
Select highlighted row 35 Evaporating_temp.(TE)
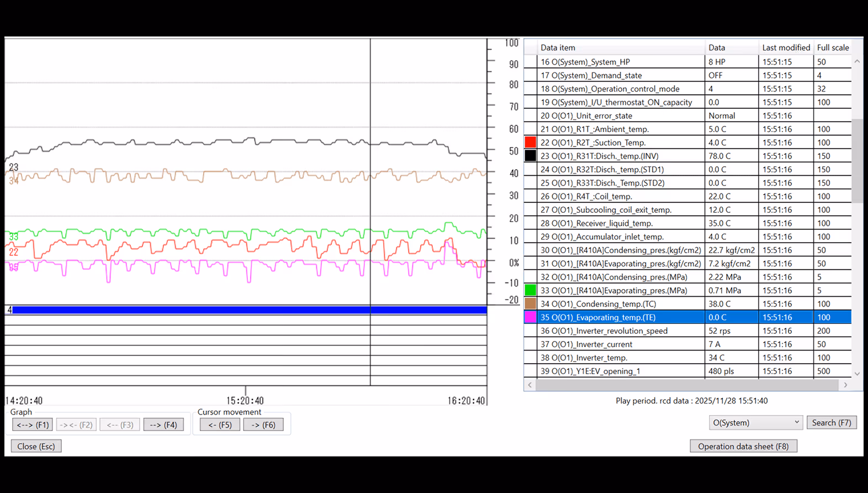pos(687,317)
